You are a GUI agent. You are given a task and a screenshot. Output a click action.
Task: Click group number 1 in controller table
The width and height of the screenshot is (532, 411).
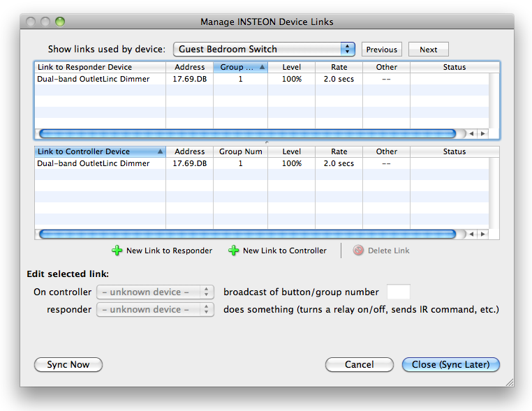point(241,163)
